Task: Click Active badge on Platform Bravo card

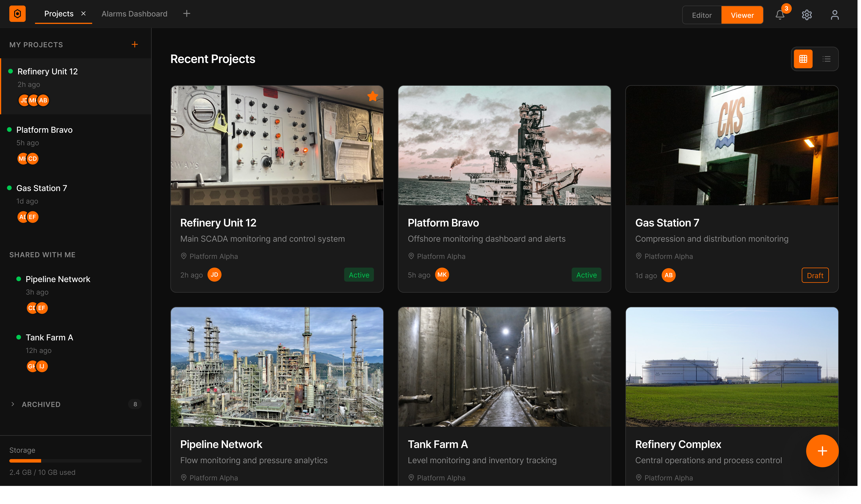Action: pos(586,275)
